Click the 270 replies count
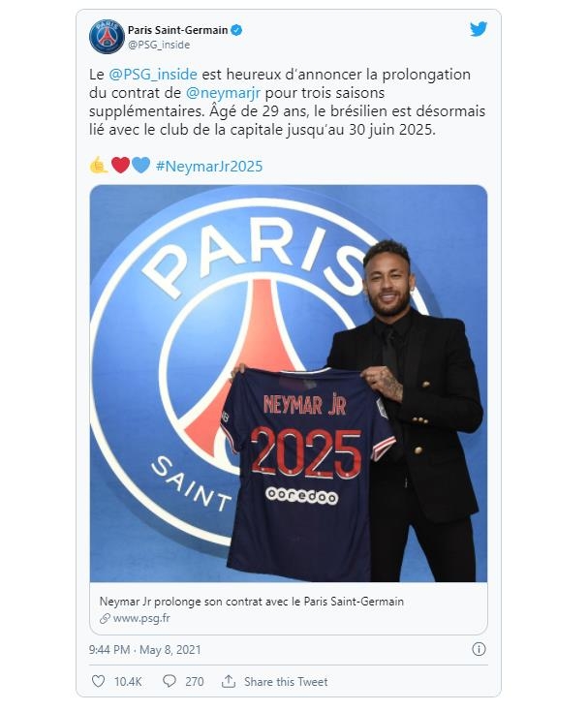This screenshot has height=712, width=588. point(194,682)
